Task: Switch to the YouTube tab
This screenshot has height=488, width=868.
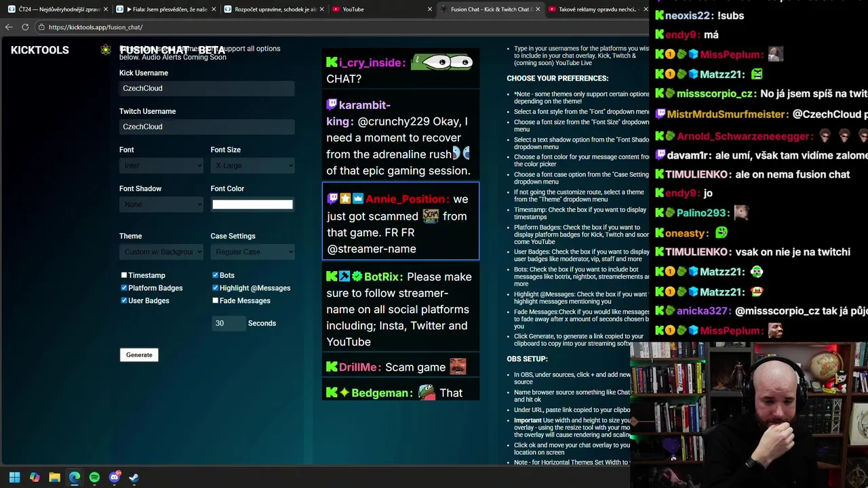Action: point(382,9)
